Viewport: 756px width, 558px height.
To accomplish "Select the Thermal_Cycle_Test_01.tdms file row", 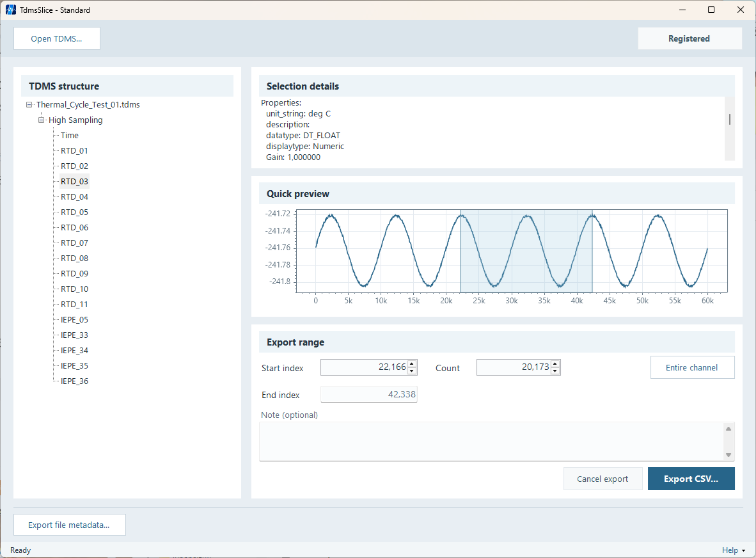I will pyautogui.click(x=88, y=105).
